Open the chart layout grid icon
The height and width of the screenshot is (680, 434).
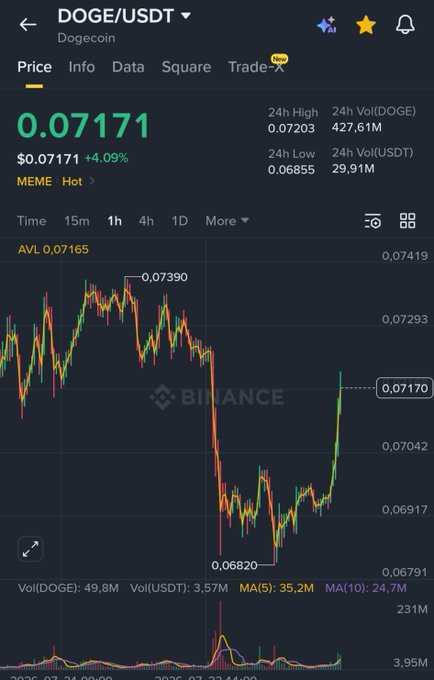[x=407, y=221]
